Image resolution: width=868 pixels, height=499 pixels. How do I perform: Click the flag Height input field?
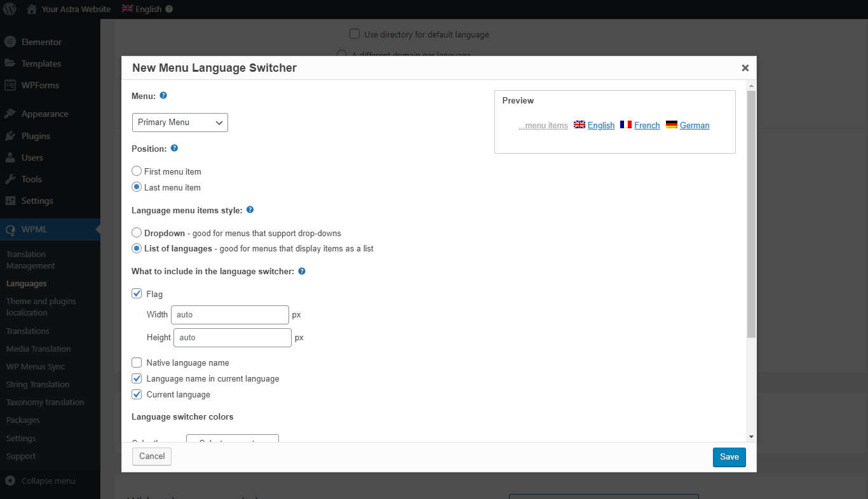coord(233,338)
